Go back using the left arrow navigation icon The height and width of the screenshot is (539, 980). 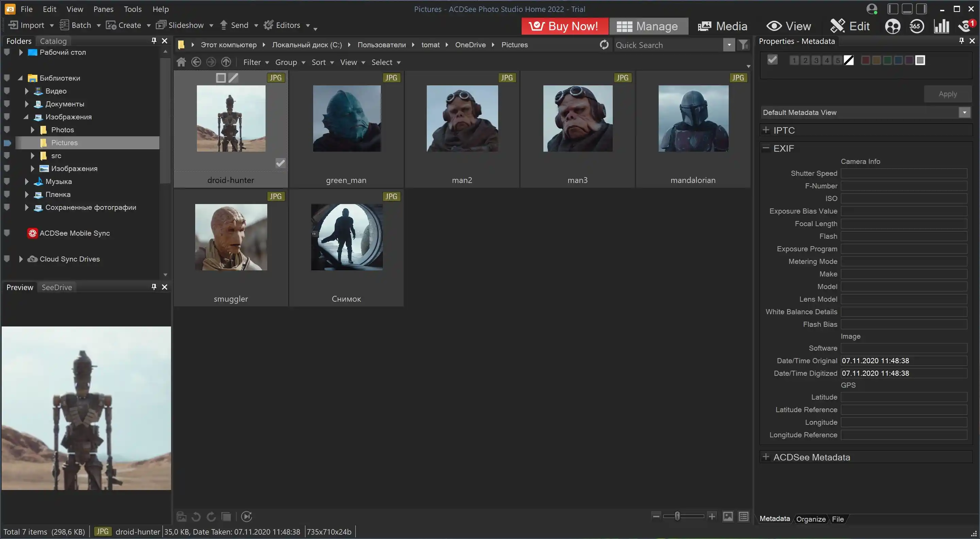click(196, 62)
